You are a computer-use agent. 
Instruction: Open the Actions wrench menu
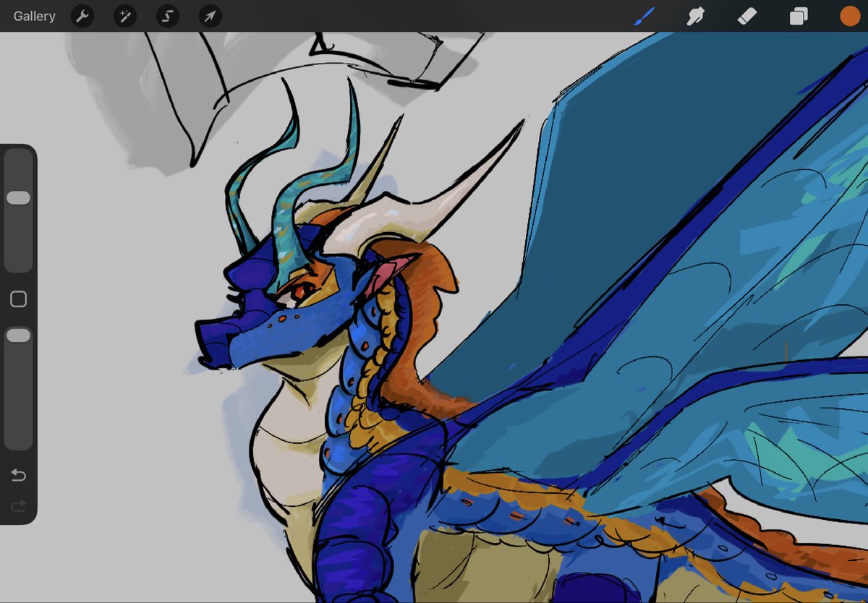82,16
